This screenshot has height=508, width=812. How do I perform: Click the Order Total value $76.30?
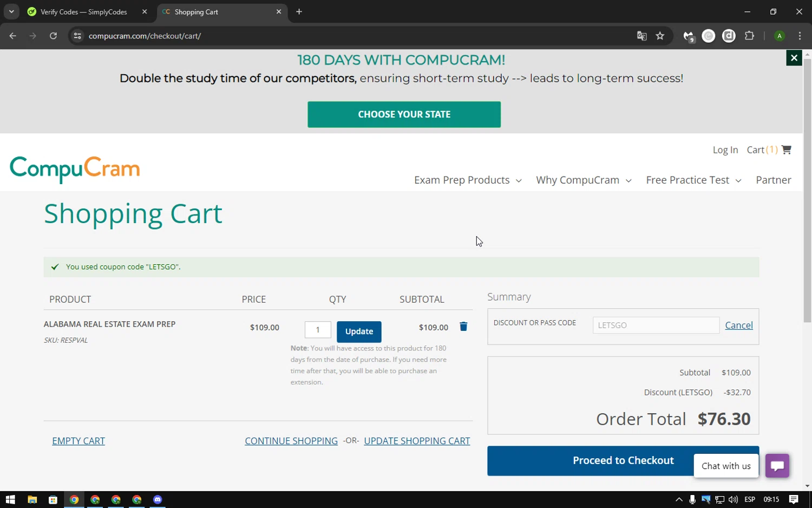click(724, 419)
